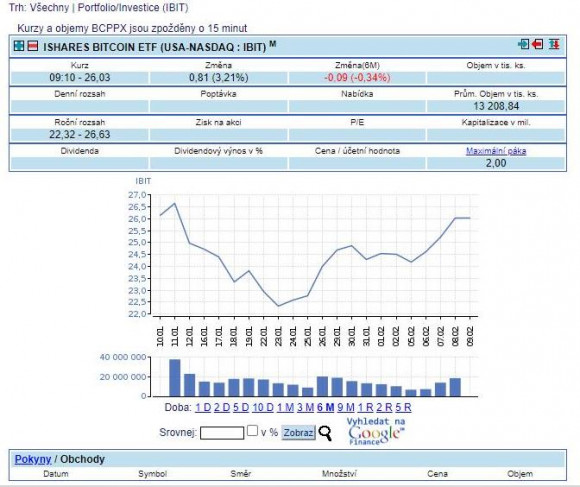Image resolution: width=580 pixels, height=487 pixels.
Task: Select the 1 R period link
Action: tap(365, 407)
